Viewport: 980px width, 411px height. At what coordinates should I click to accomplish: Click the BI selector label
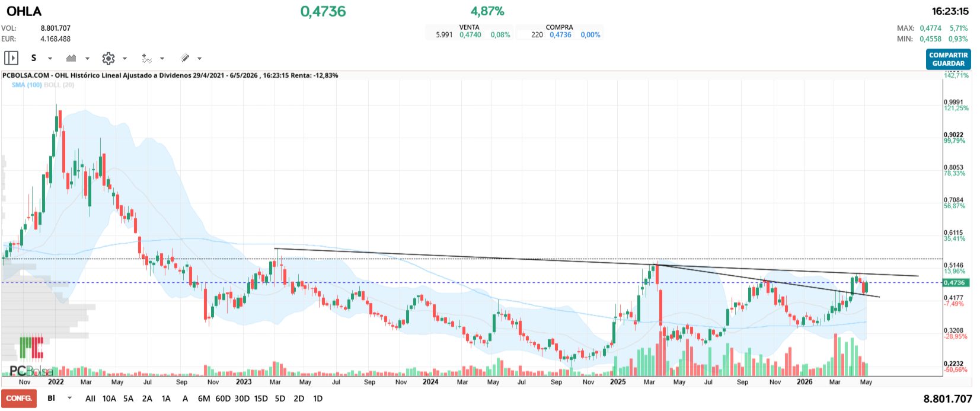[x=51, y=399]
